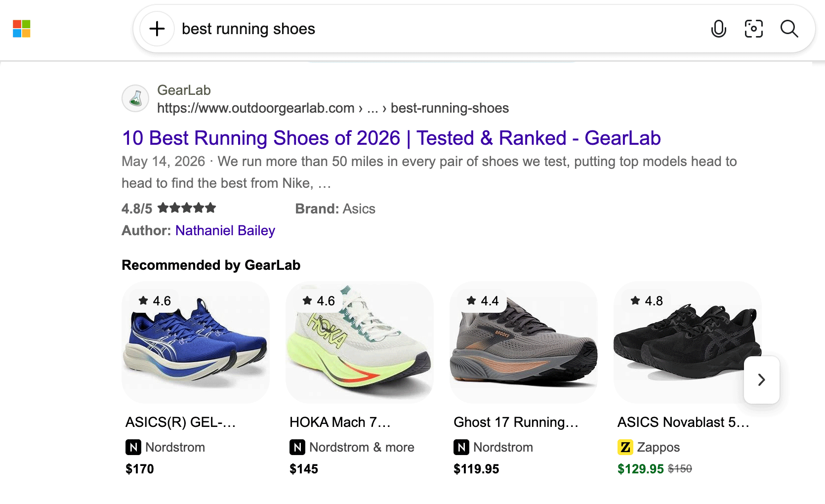The image size is (825, 504).
Task: Show more products with next arrow
Action: [x=762, y=379]
